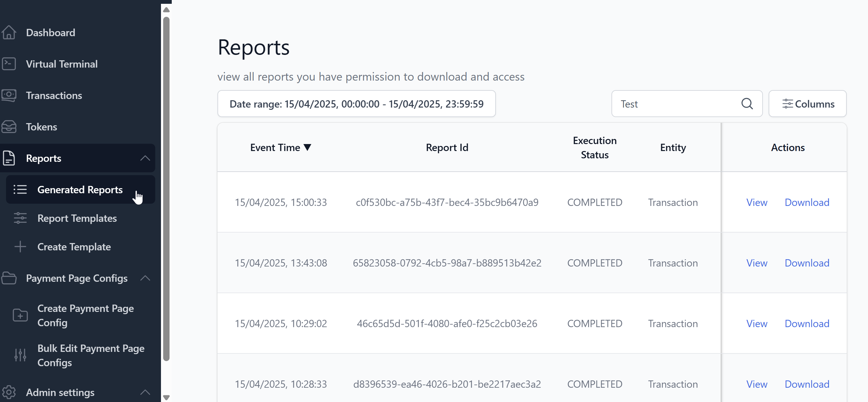Screen dimensions: 868x402
Task: Download the 13:43:08 report
Action: click(x=807, y=263)
